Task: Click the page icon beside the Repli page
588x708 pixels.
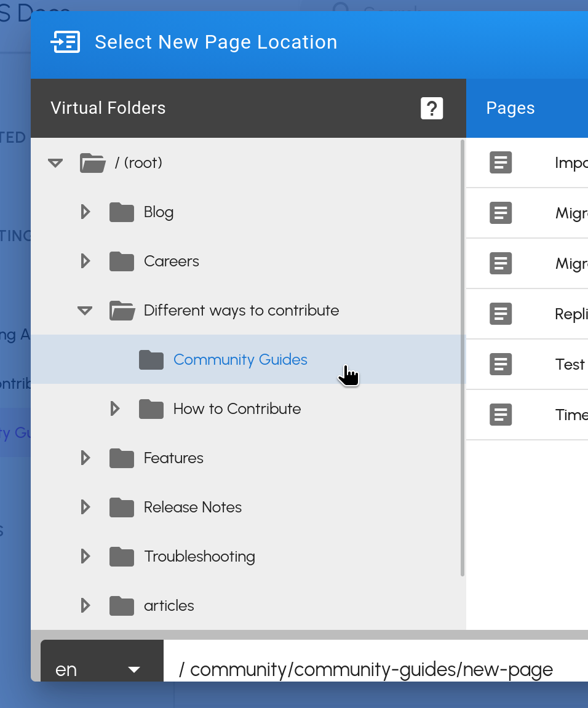Action: (x=501, y=314)
